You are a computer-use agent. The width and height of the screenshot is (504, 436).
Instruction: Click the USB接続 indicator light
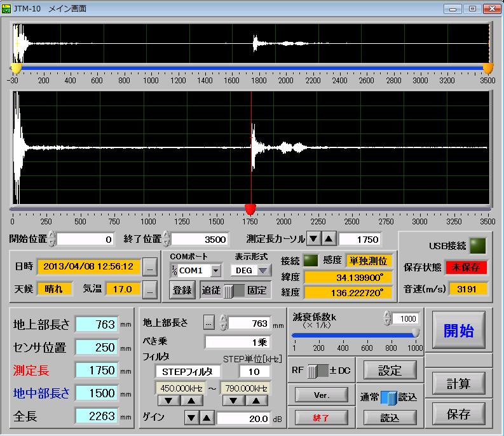coord(478,246)
